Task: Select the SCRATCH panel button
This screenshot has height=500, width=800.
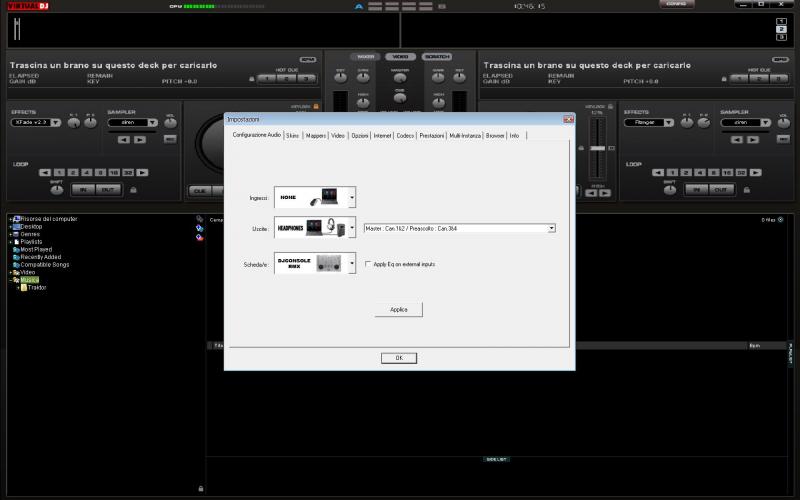Action: pos(437,57)
